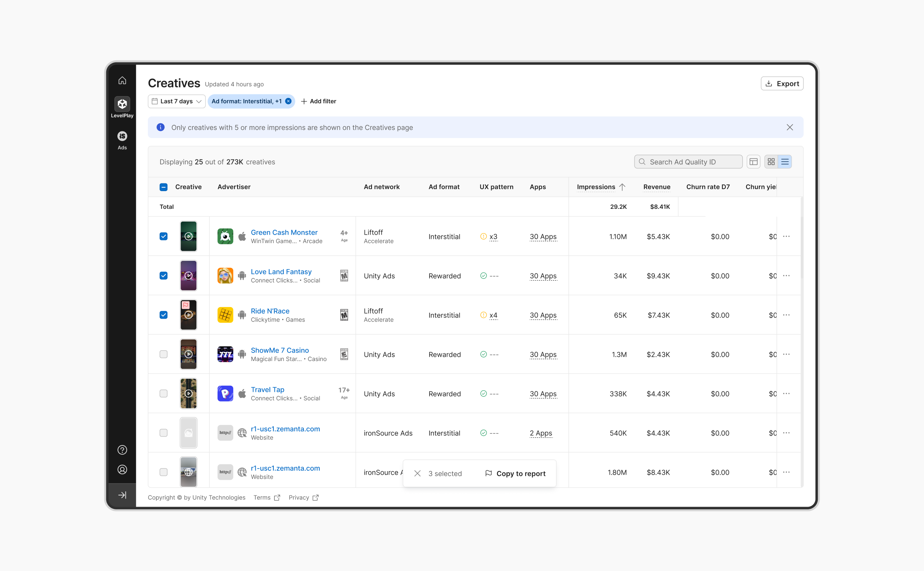
Task: Open row options menu for Love Land Fantasy
Action: (x=786, y=275)
